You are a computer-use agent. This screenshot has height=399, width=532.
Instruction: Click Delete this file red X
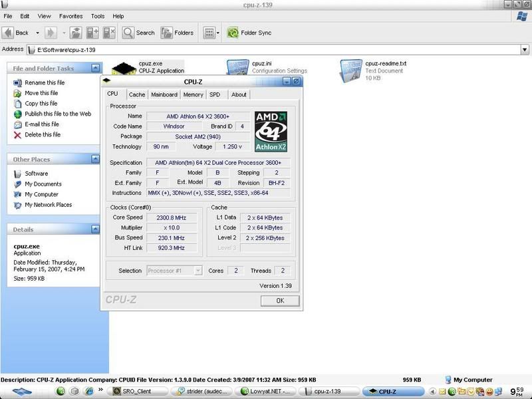click(17, 135)
